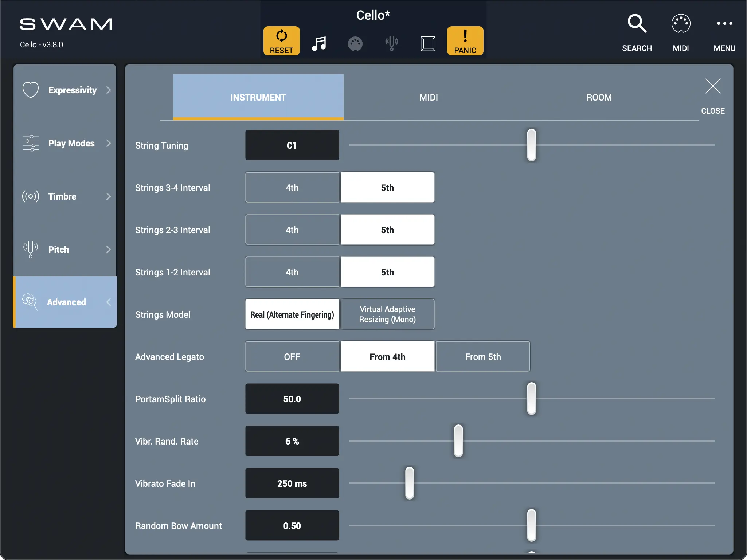Click the String Tuning C1 value field
747x560 pixels.
[292, 145]
